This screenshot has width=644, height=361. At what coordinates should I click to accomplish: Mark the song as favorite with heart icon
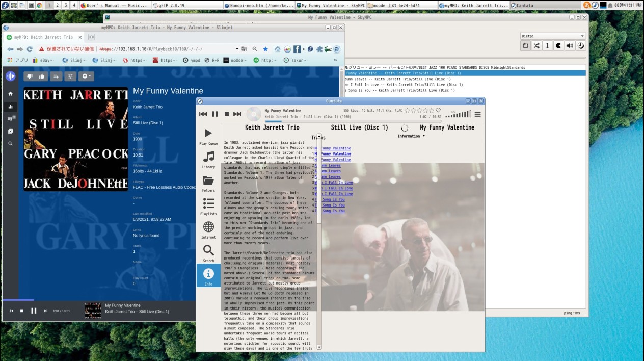point(438,110)
